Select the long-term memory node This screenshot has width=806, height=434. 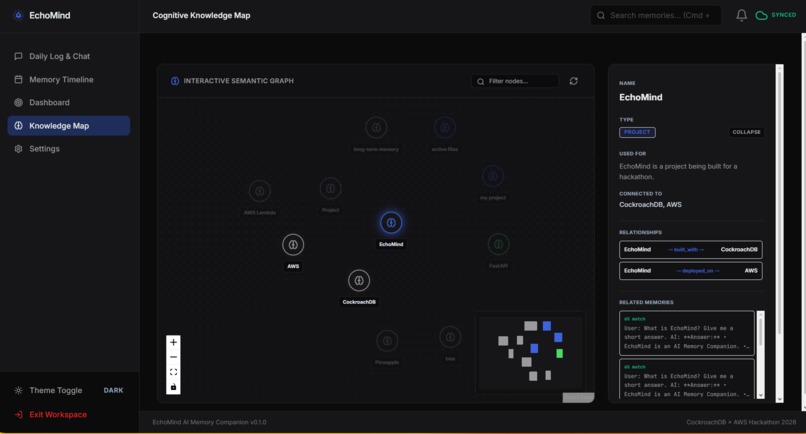coord(376,128)
